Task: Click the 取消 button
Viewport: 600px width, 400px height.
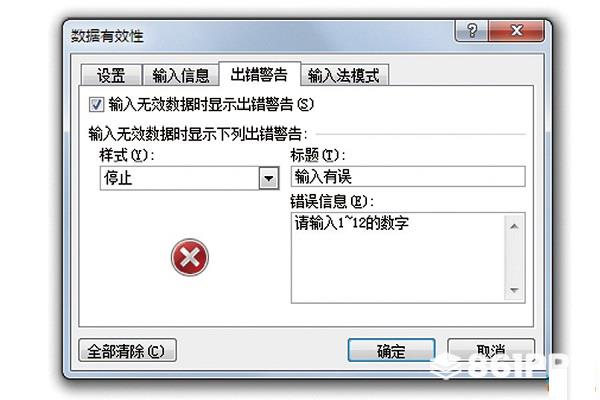Action: (491, 350)
